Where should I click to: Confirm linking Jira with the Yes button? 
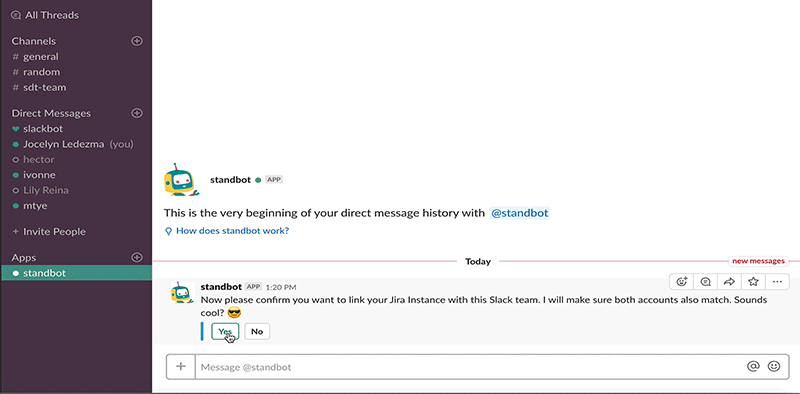click(225, 331)
